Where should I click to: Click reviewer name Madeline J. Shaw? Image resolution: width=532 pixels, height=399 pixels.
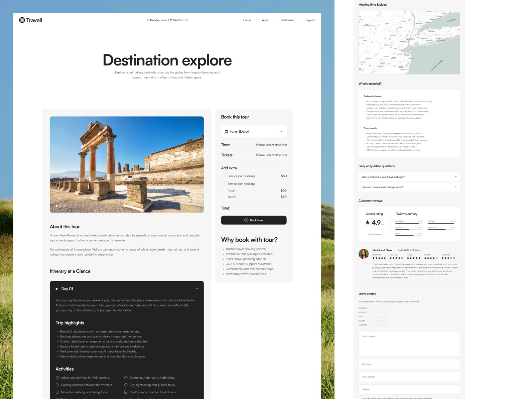tap(382, 250)
